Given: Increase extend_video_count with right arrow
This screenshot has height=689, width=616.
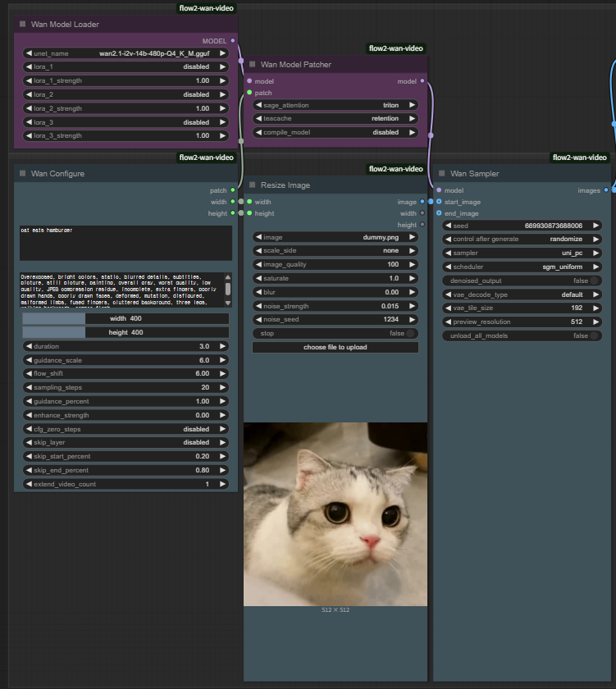Looking at the screenshot, I should point(223,484).
